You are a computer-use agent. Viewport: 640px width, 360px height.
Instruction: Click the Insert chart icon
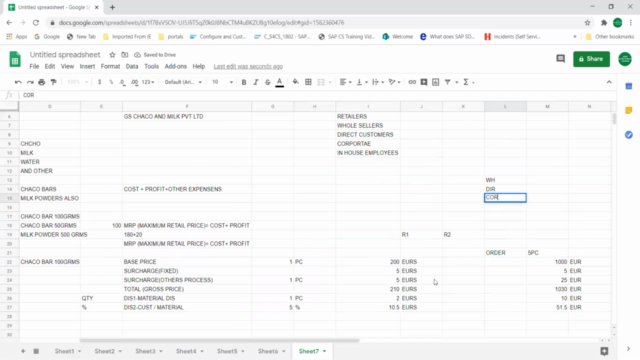(x=436, y=82)
